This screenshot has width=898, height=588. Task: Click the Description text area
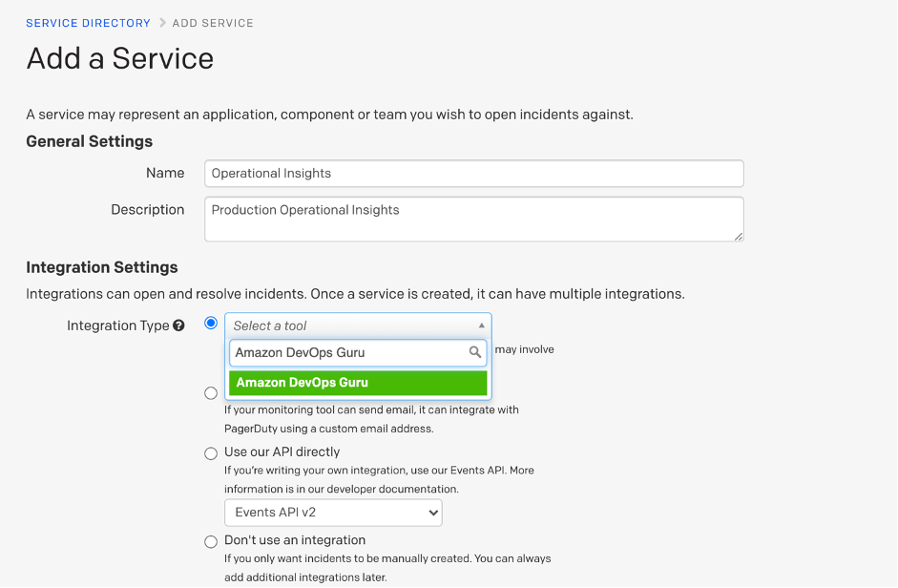tap(473, 218)
